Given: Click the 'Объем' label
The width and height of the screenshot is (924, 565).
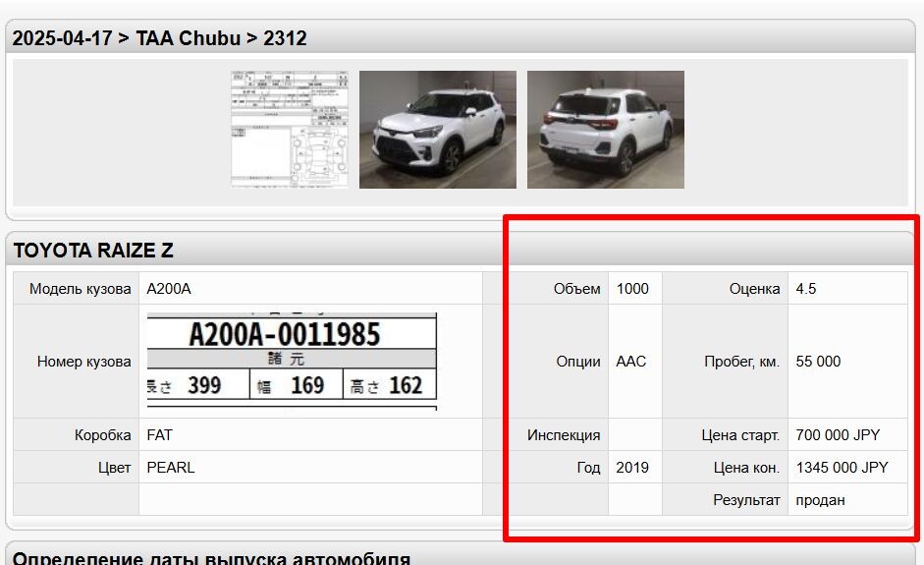Looking at the screenshot, I should coord(577,289).
